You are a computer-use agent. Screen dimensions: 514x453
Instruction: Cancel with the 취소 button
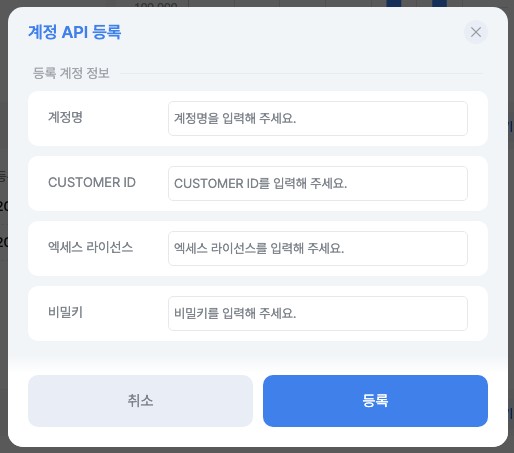click(140, 401)
